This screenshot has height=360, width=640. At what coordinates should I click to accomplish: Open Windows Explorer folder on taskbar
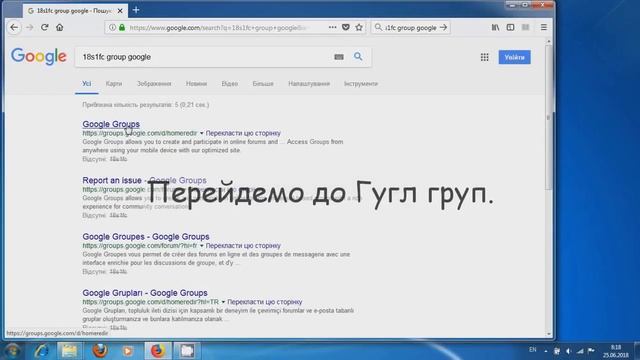69,351
